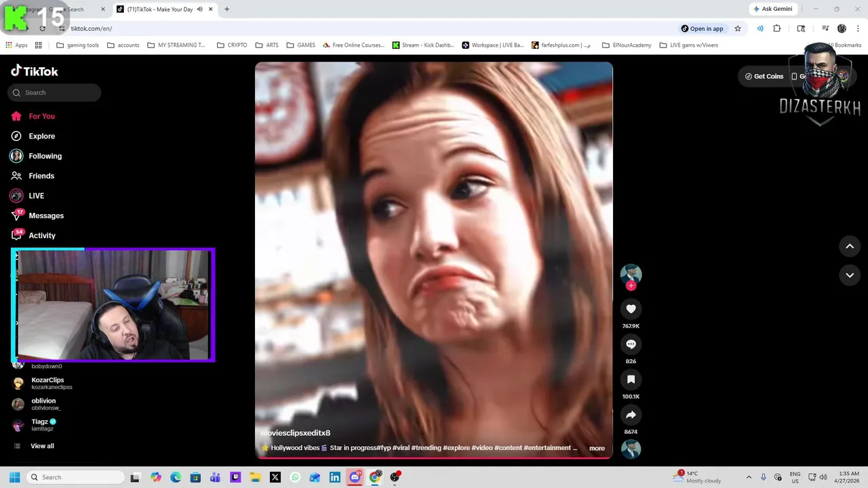868x488 pixels.
Task: Like the video with the heart icon
Action: point(631,309)
